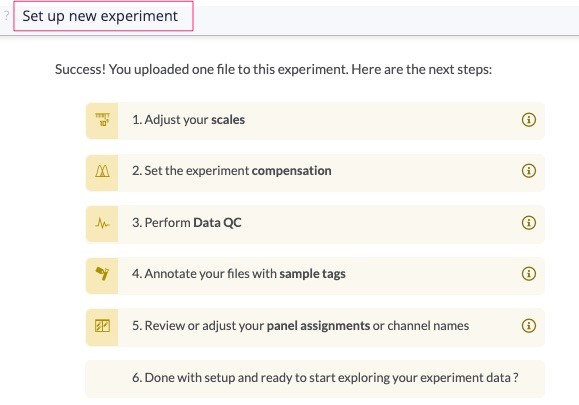
Task: Select step 6 Done with setup
Action: pos(315,379)
